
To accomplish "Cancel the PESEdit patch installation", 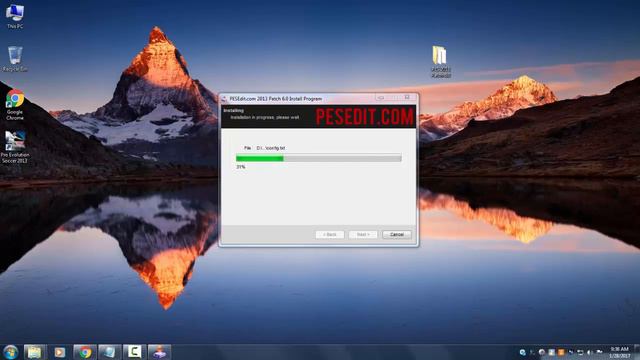I will coord(397,235).
